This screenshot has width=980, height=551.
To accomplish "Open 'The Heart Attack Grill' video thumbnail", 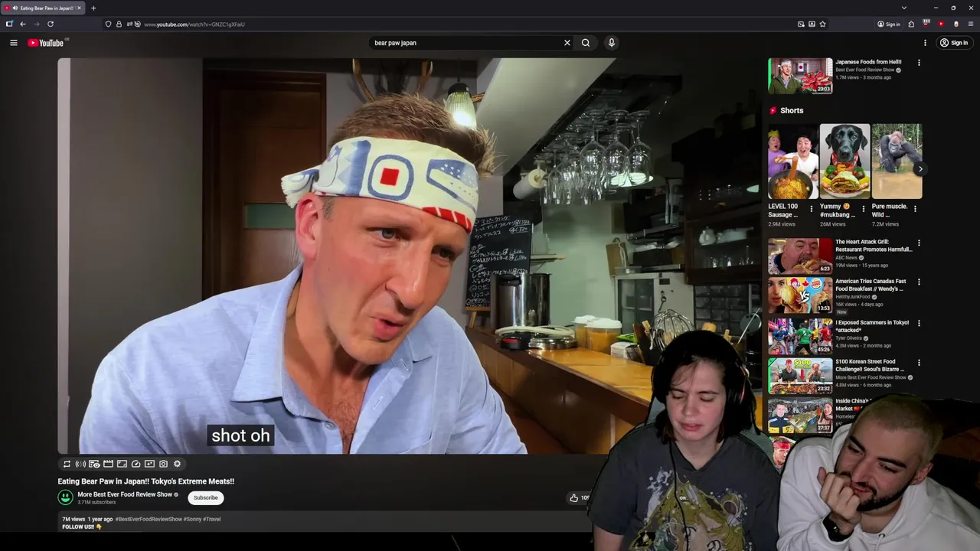I will [800, 256].
